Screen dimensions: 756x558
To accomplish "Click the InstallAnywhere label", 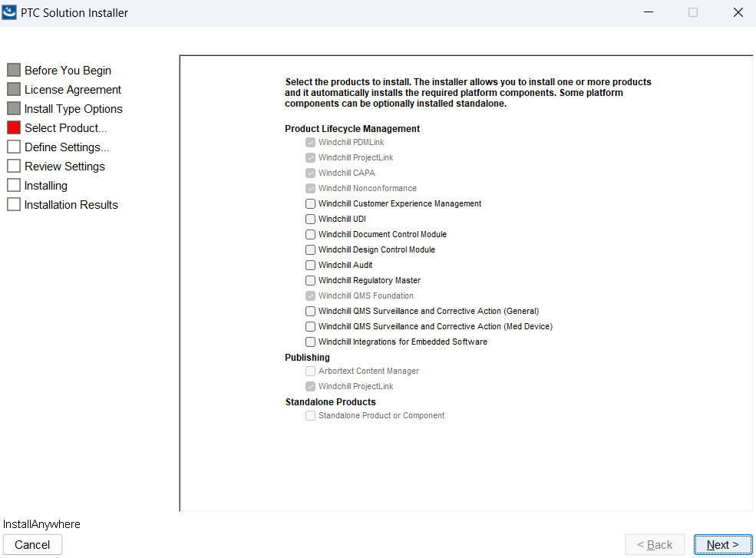I will coord(41,524).
